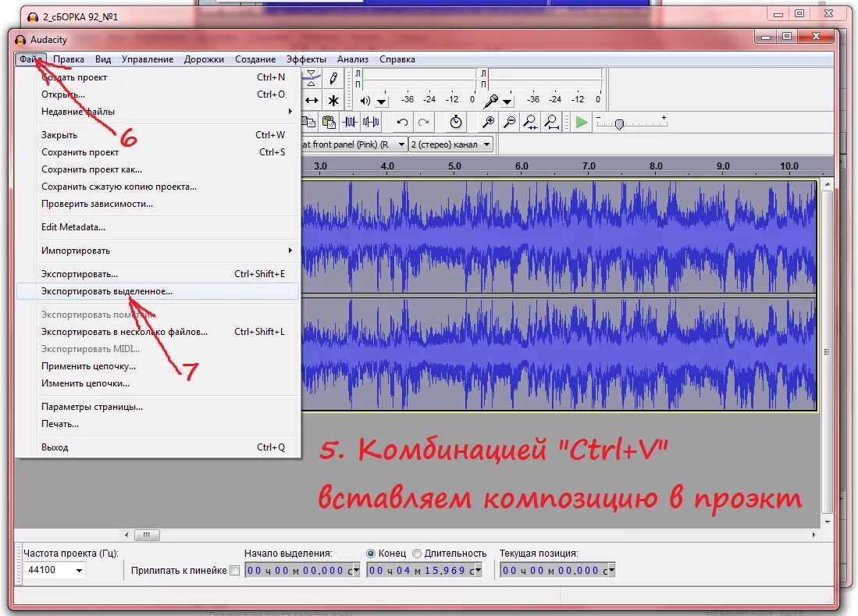Click green Play-at-speed button

(582, 122)
